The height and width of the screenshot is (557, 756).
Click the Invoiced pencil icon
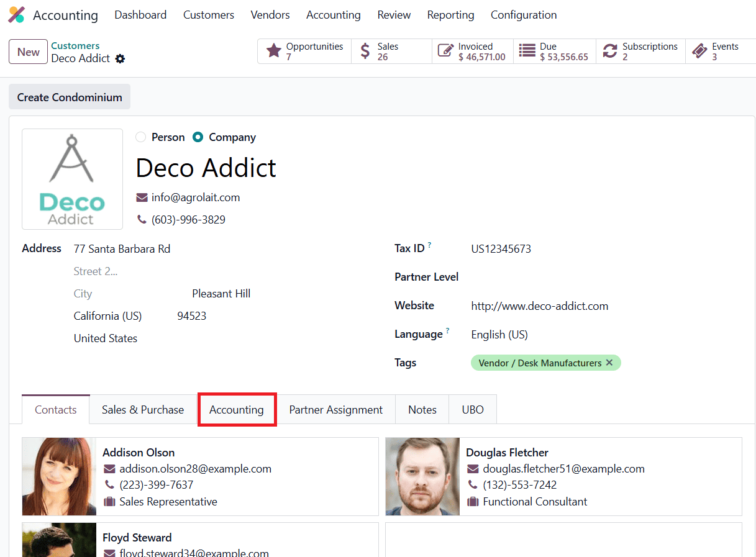tap(445, 50)
